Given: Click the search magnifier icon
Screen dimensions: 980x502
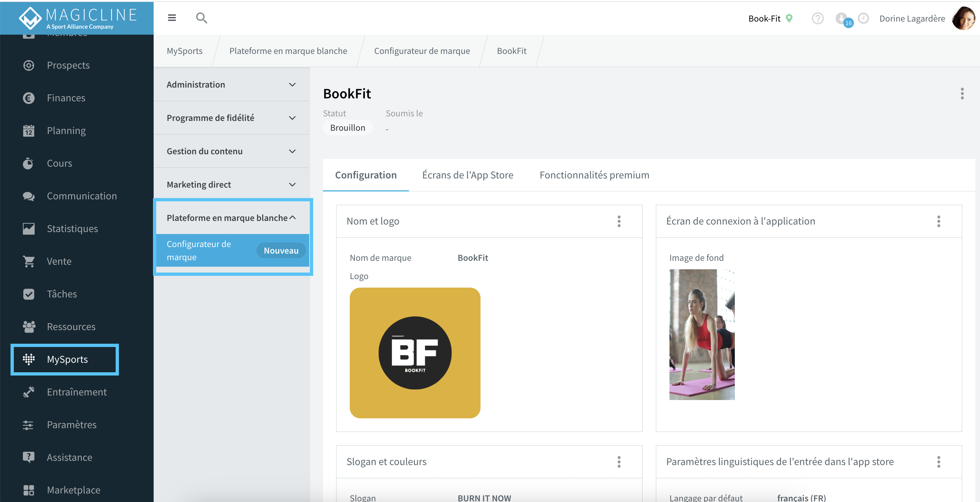Looking at the screenshot, I should 201,18.
